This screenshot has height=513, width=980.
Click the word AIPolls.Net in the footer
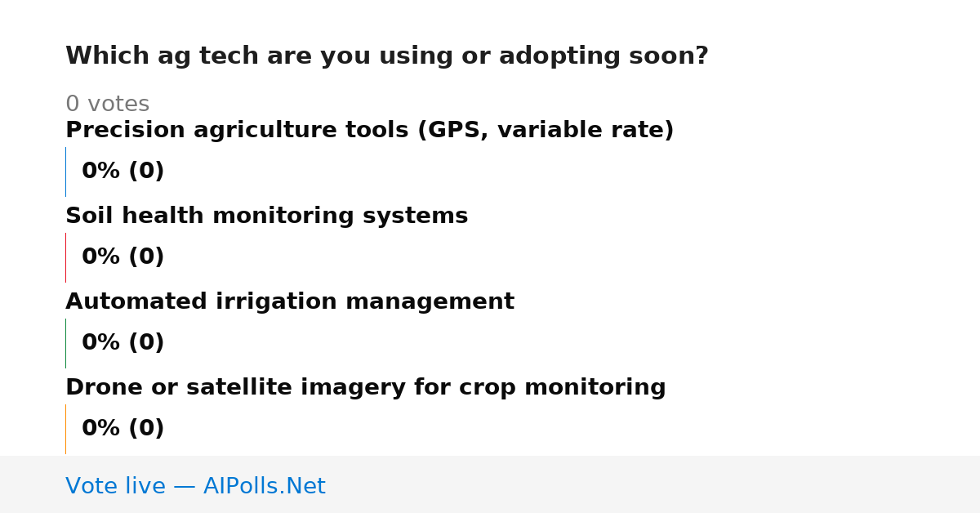point(264,486)
